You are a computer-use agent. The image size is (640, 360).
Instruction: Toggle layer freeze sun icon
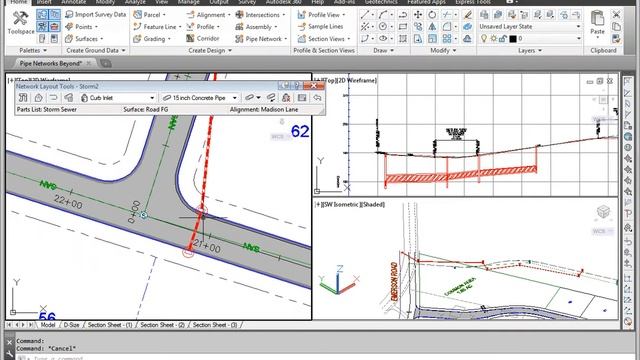pyautogui.click(x=493, y=39)
